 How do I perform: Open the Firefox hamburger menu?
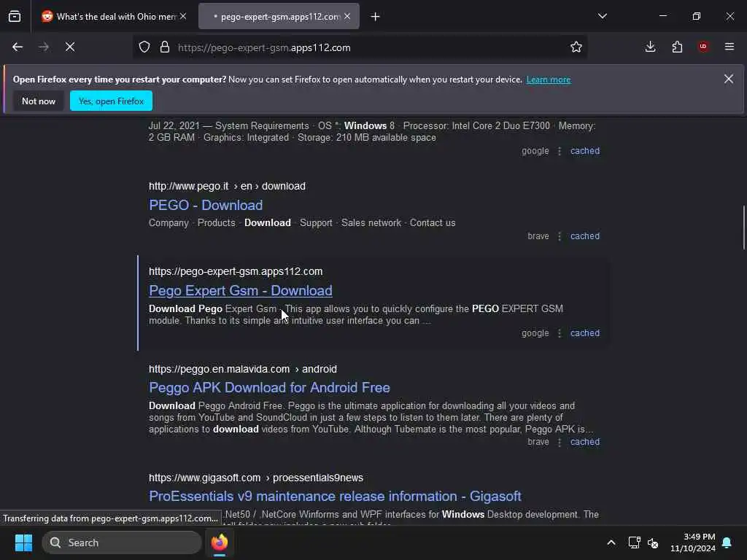729,47
